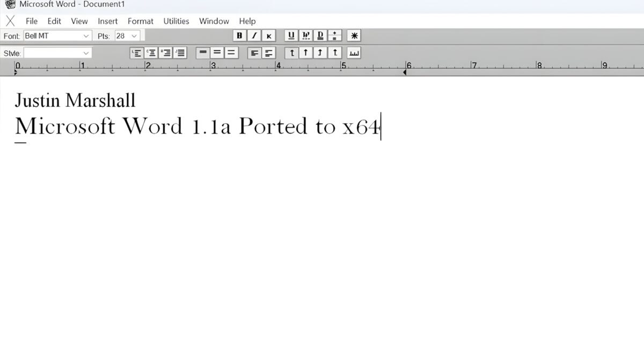Click the 'Font:' label

[x=12, y=36]
